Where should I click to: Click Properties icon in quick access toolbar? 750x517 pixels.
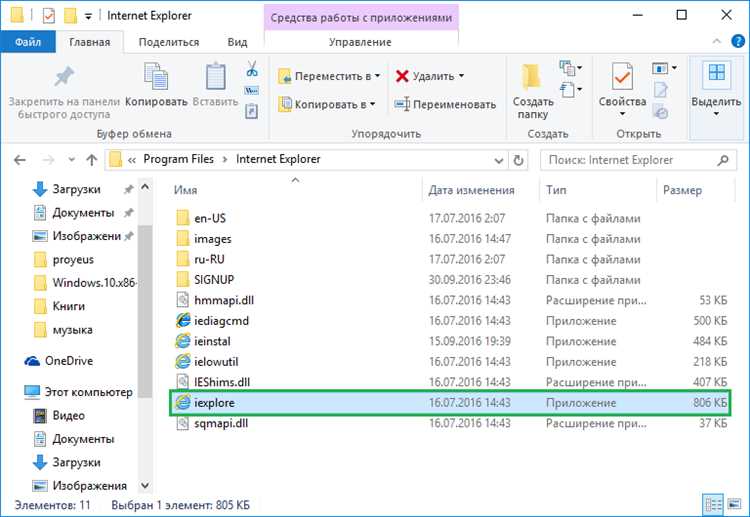49,16
